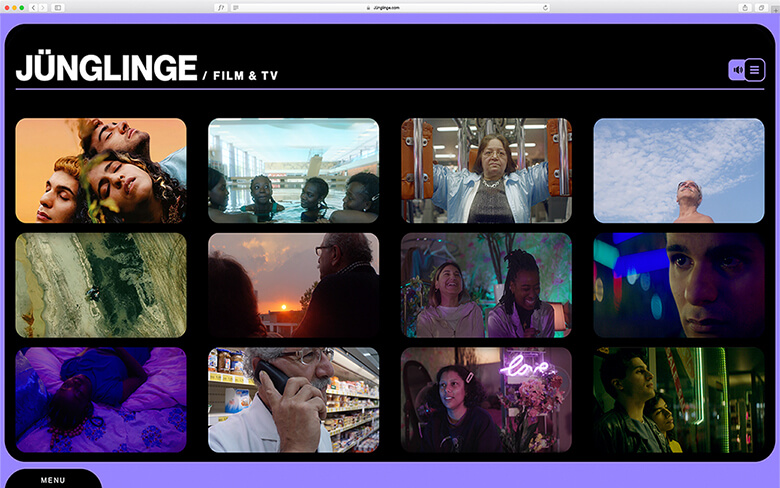The width and height of the screenshot is (780, 488).
Task: Open the man against cloudy sky thumbnail
Action: (678, 170)
